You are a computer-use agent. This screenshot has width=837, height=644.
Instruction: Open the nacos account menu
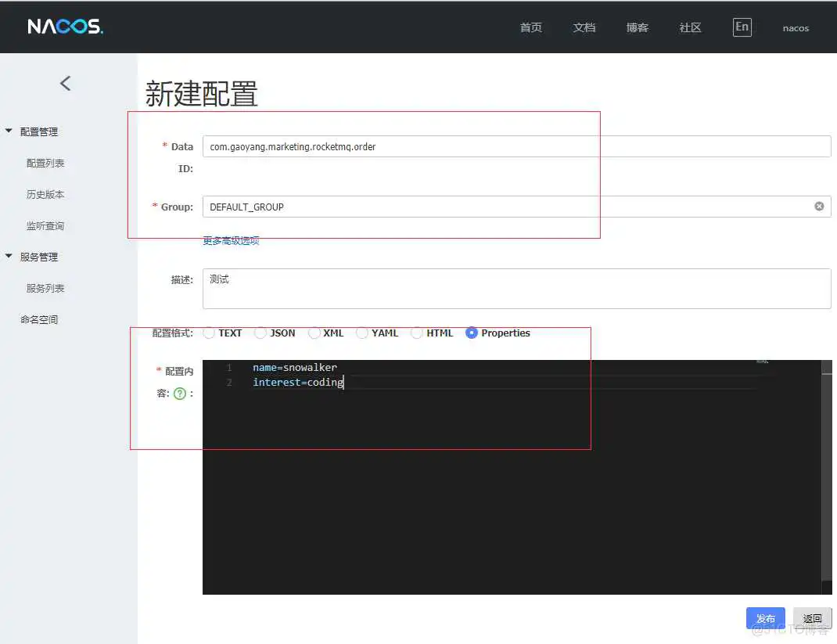[796, 28]
